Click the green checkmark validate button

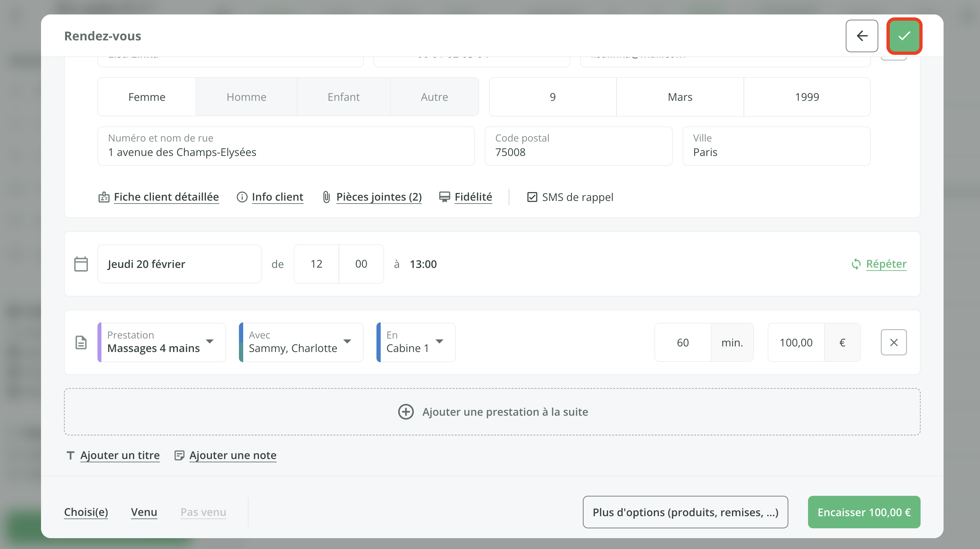click(904, 36)
